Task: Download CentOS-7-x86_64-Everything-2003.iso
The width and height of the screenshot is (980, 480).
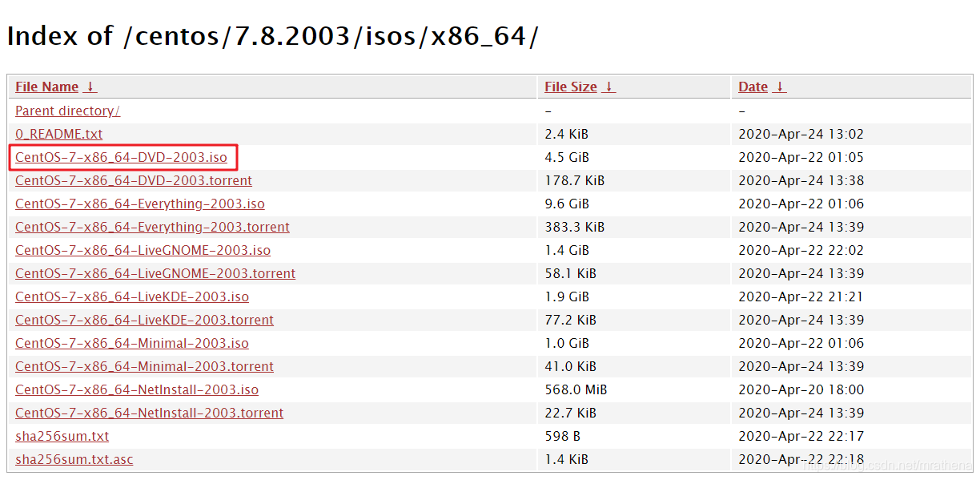Action: [x=140, y=204]
